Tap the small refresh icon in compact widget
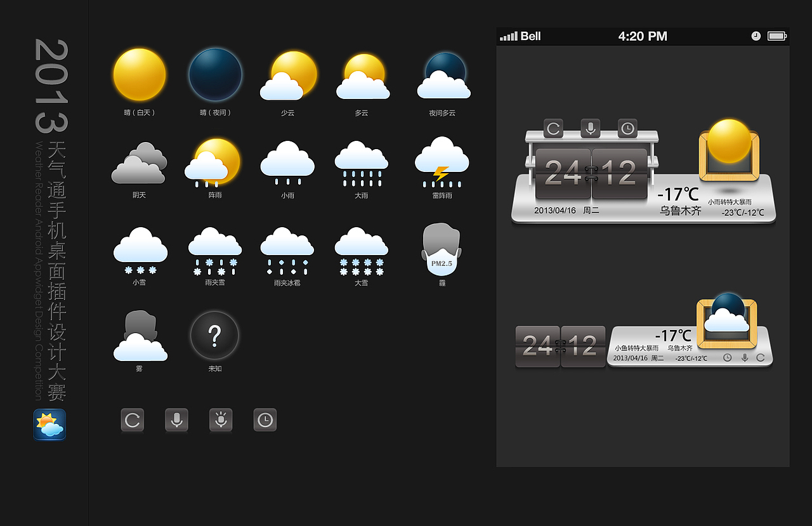Screen dimensions: 812x526 point(761,358)
